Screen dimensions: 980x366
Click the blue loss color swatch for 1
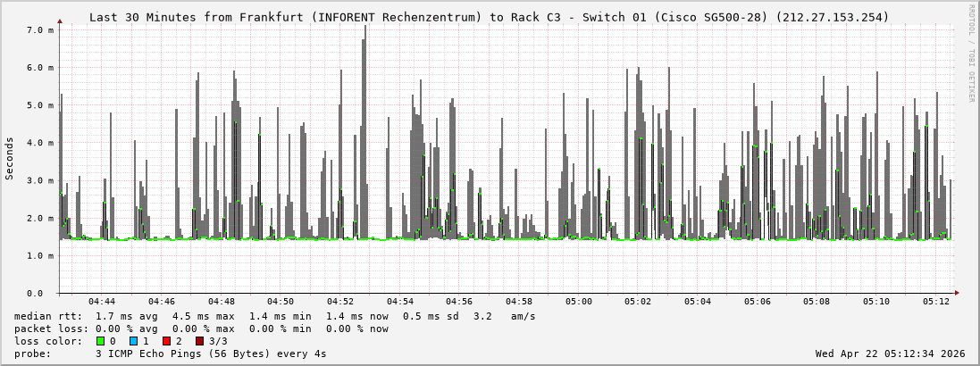[x=133, y=341]
